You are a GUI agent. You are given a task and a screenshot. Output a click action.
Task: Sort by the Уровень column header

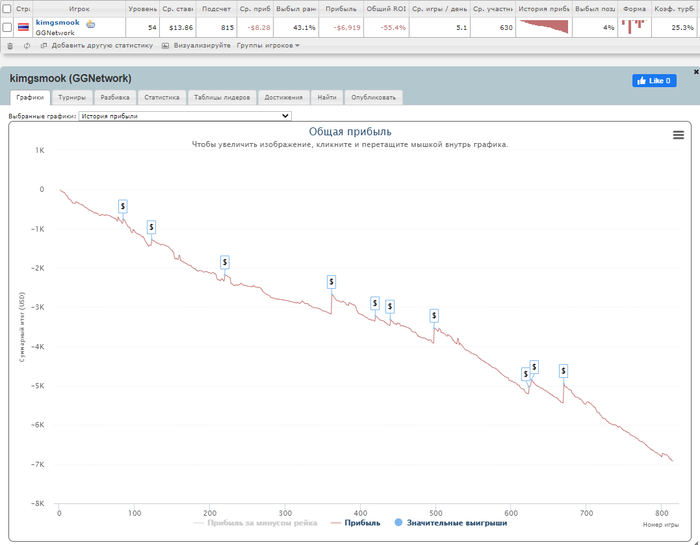(142, 8)
